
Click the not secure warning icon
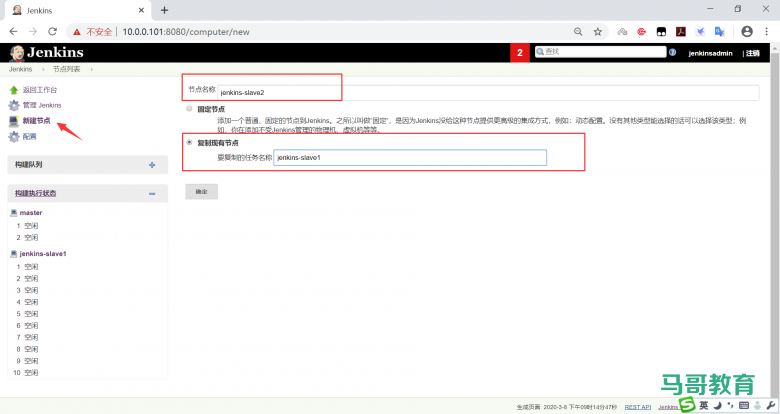[77, 32]
